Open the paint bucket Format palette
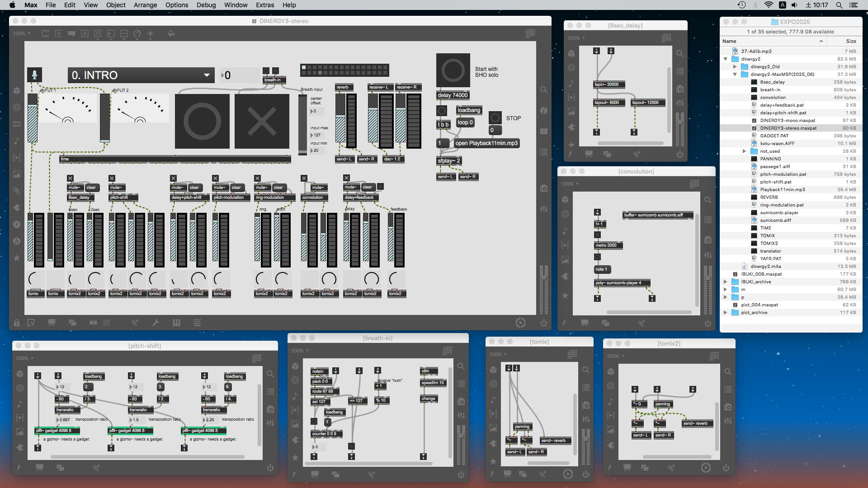 click(171, 33)
